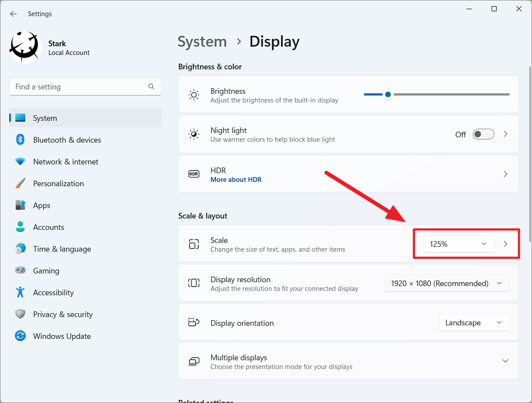
Task: Open the Scale percentage dropdown
Action: pos(458,244)
